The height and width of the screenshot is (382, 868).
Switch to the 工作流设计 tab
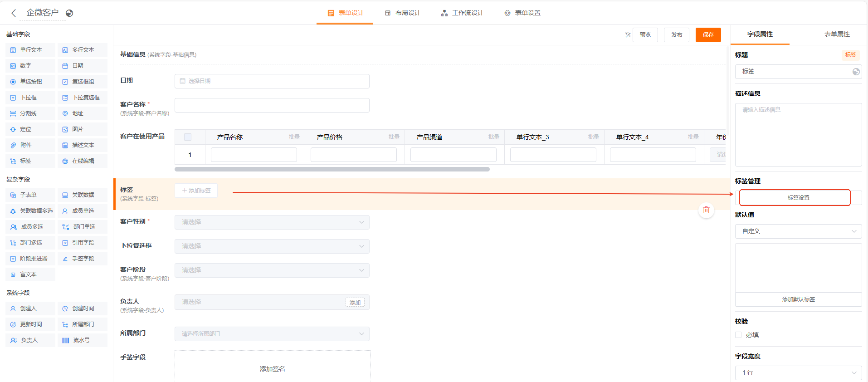[462, 13]
